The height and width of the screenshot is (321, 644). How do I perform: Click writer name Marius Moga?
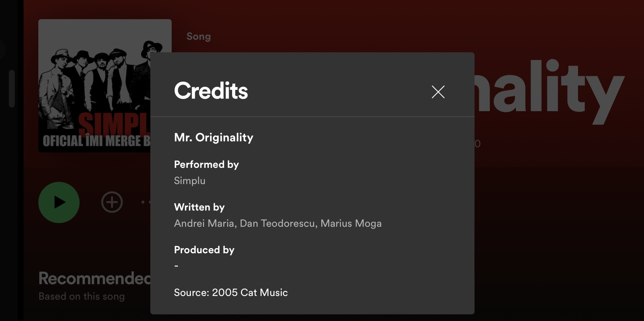[351, 223]
